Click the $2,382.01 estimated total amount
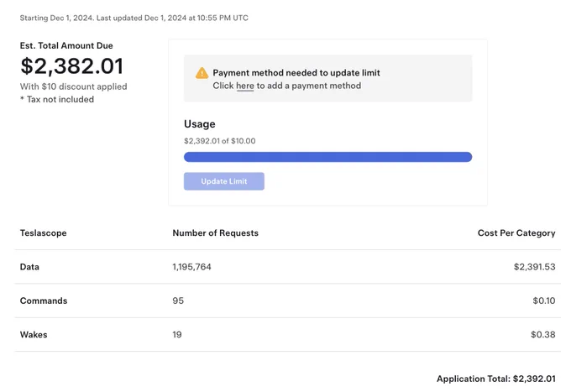Viewport: 571px width, 392px height. pos(72,66)
